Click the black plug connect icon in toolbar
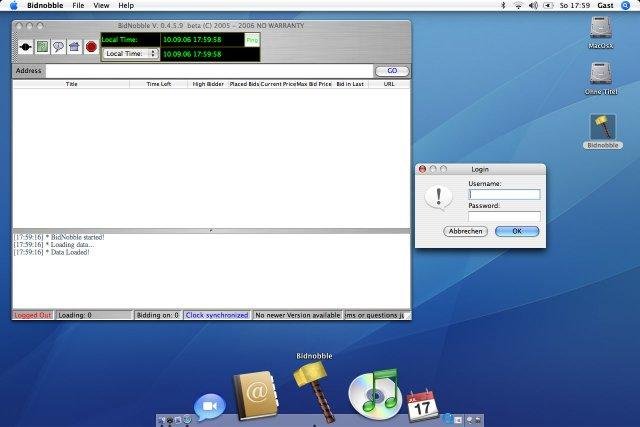 pos(25,47)
